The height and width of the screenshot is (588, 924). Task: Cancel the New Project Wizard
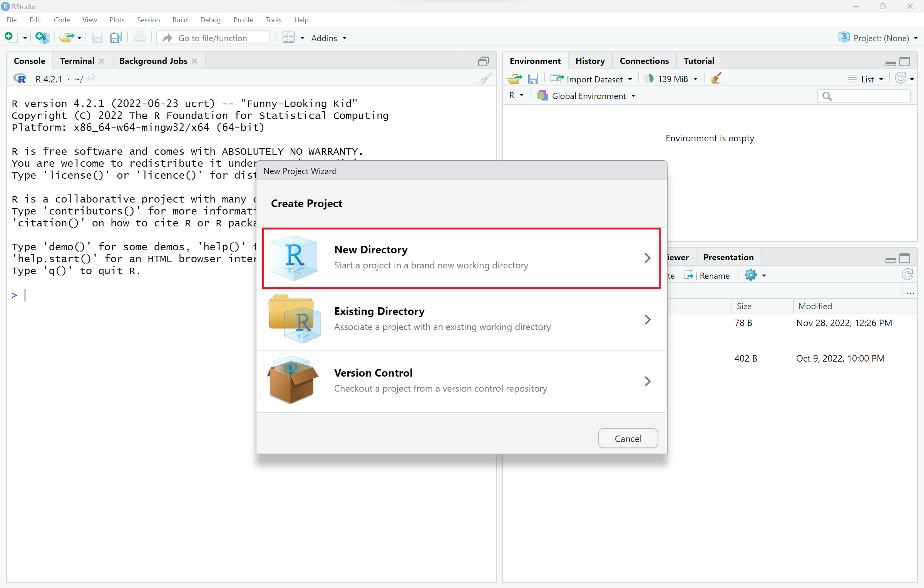click(628, 439)
